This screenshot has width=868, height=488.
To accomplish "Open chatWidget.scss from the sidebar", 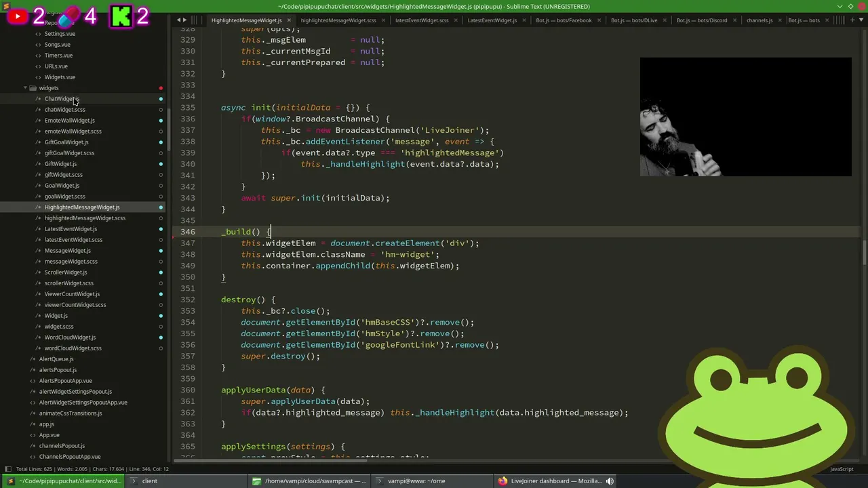I will coord(65,110).
